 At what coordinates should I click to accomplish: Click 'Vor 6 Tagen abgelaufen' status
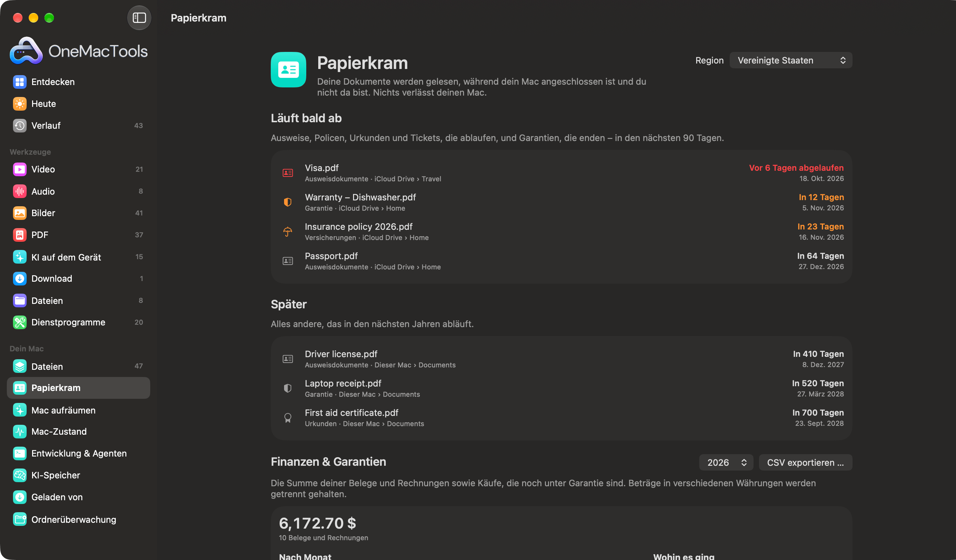coord(796,168)
